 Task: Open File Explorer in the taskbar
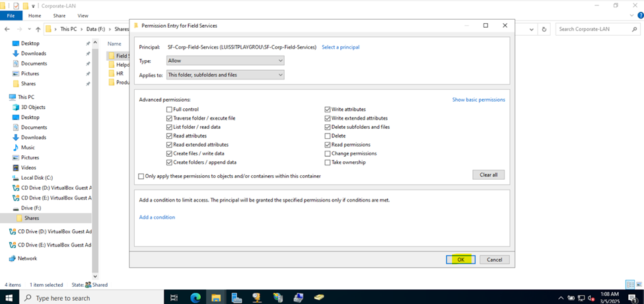(215, 298)
